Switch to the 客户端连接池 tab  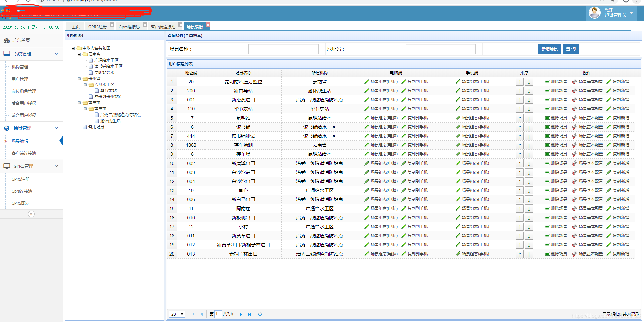[163, 27]
